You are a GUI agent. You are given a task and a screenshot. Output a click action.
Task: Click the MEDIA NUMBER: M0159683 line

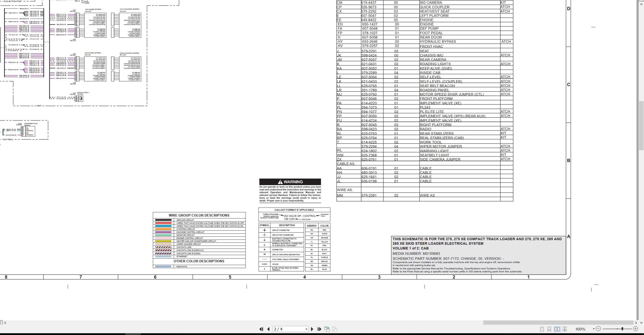(x=416, y=254)
